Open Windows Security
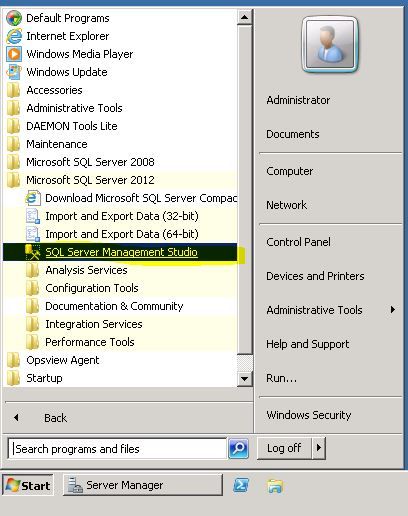408x516 pixels. pyautogui.click(x=309, y=415)
